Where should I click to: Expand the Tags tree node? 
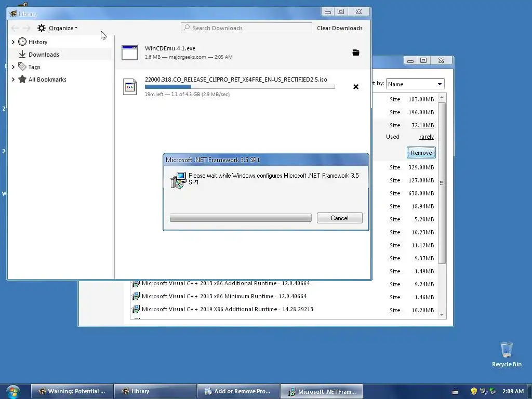pos(13,67)
